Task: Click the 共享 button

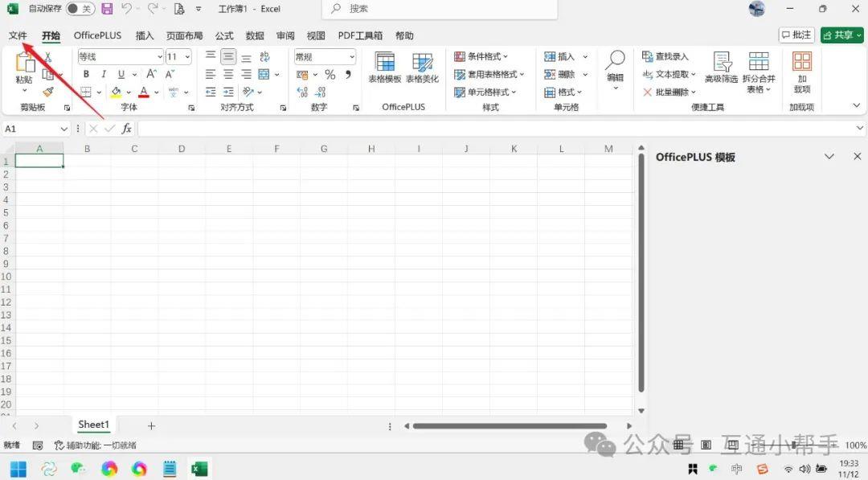Action: (x=841, y=35)
